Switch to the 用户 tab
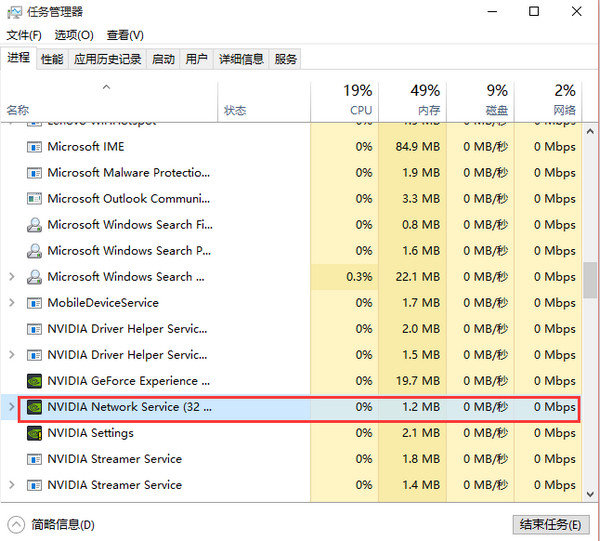The height and width of the screenshot is (541, 600). pyautogui.click(x=196, y=59)
